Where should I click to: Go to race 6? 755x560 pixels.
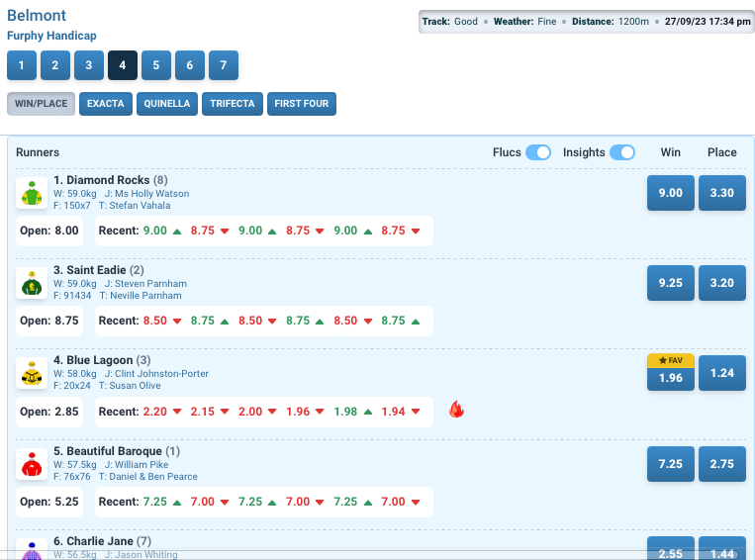[x=190, y=65]
